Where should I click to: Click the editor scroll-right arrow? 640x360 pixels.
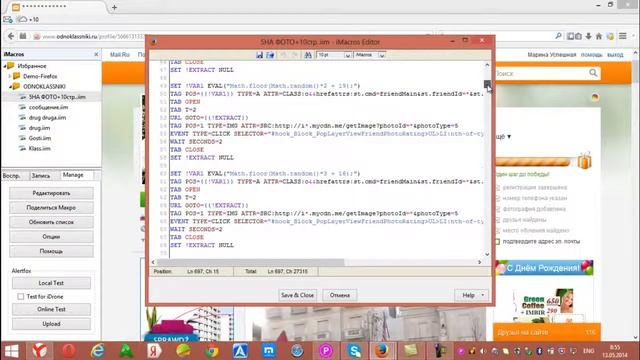480,262
